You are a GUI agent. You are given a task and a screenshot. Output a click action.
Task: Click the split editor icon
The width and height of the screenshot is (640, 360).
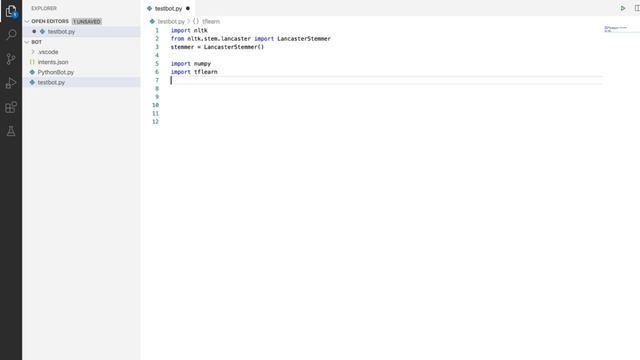[x=637, y=8]
